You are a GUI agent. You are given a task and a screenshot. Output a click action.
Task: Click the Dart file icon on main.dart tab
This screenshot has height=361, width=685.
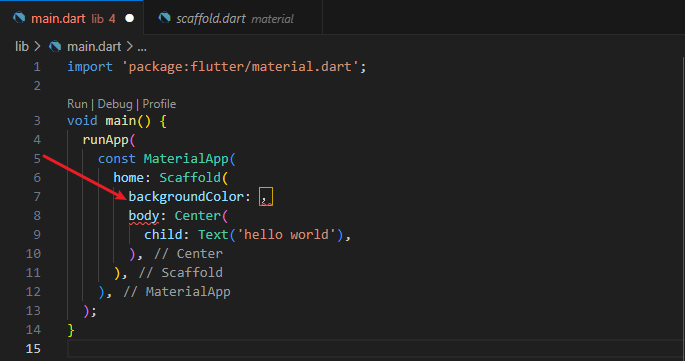coord(19,18)
